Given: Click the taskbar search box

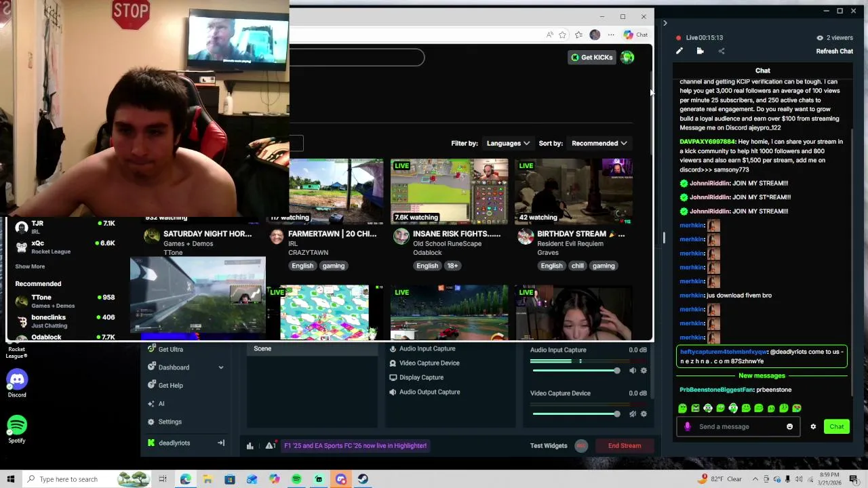Looking at the screenshot, I should [88, 479].
